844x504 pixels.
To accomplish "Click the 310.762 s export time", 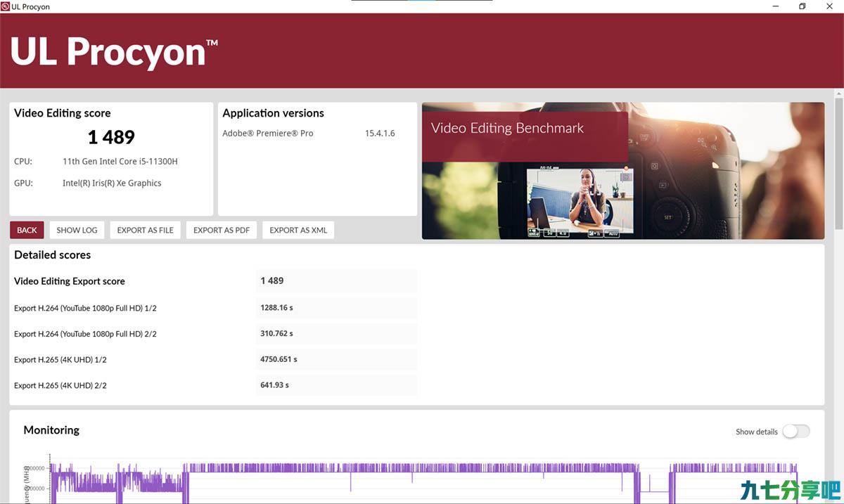I will pyautogui.click(x=277, y=334).
